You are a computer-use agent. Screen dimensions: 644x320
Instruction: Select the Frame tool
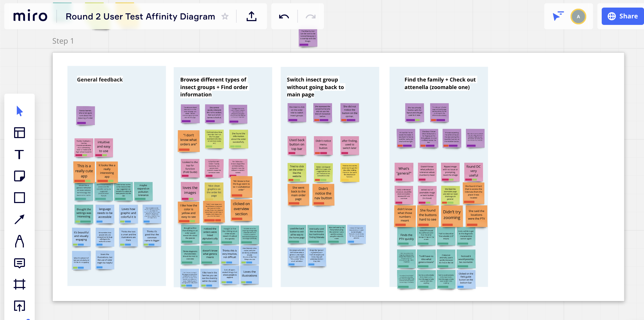(20, 284)
